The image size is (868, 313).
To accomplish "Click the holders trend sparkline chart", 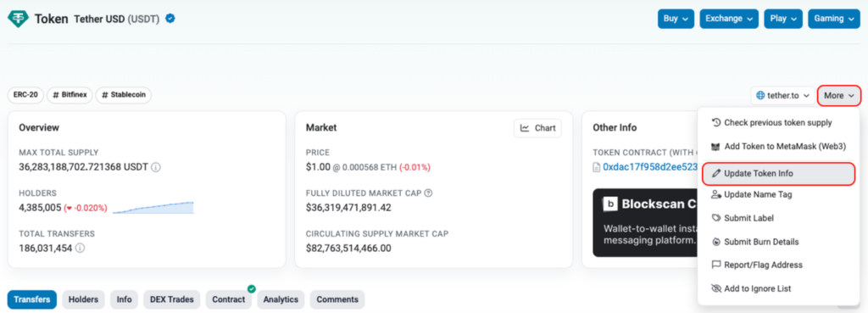I will [153, 208].
